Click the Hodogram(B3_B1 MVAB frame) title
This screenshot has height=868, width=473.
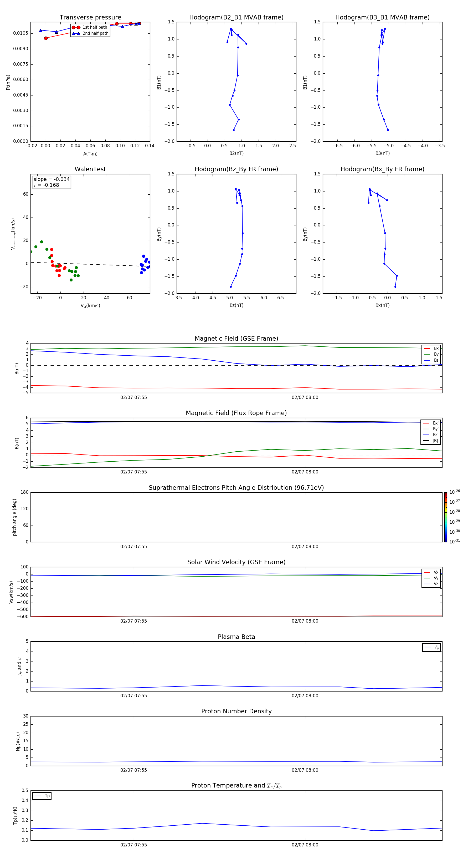[x=382, y=18]
